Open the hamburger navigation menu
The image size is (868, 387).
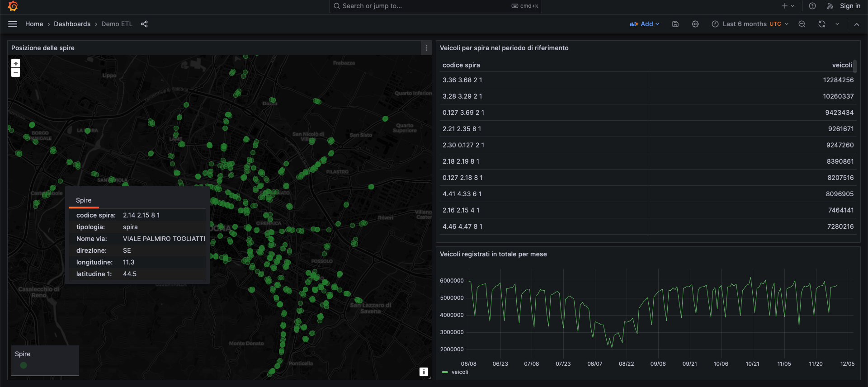pyautogui.click(x=13, y=24)
